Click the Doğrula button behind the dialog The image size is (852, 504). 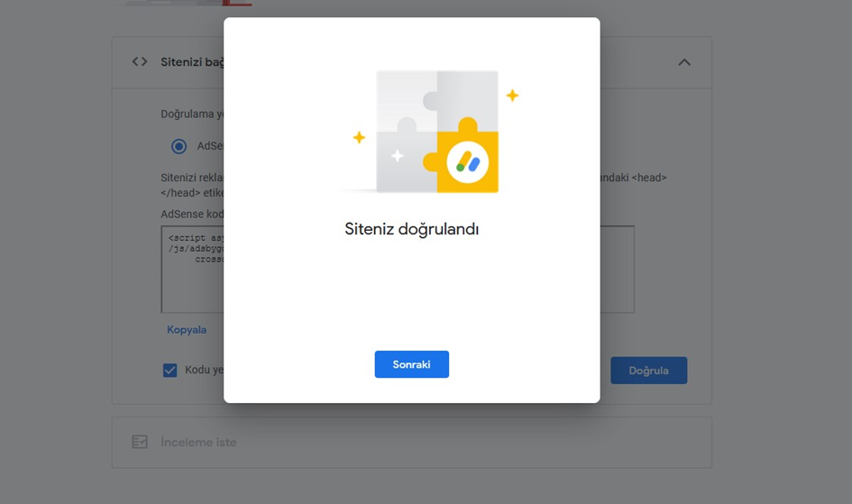tap(649, 371)
